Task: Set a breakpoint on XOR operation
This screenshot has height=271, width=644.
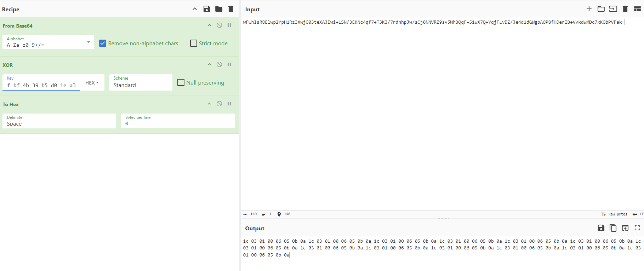Action: 229,64
